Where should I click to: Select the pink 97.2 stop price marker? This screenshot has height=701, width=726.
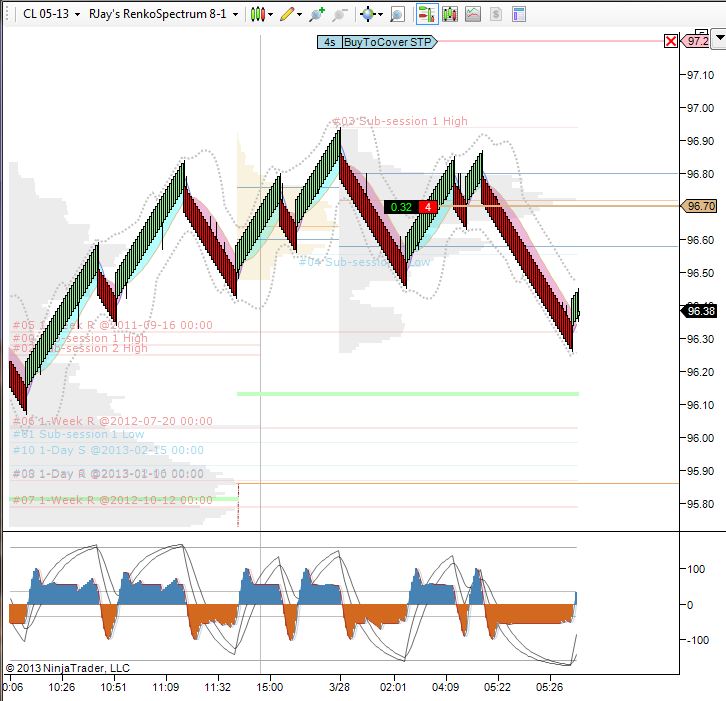(696, 41)
